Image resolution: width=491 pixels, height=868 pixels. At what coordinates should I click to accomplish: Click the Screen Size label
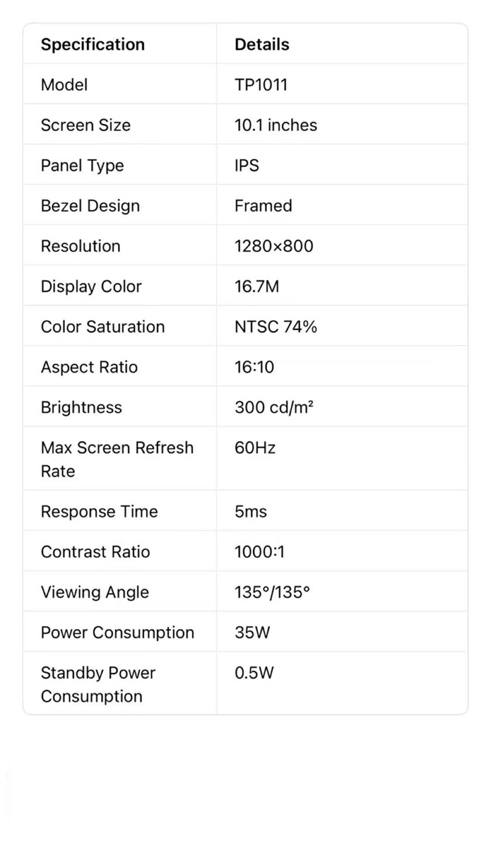tap(85, 125)
